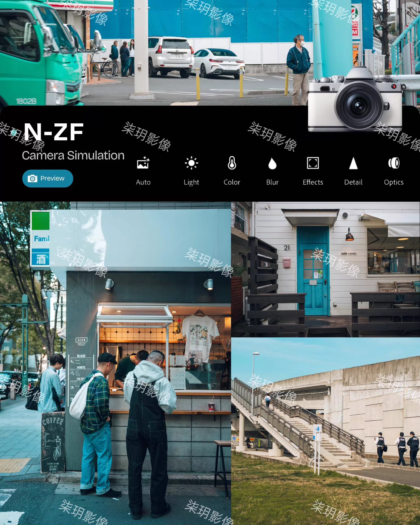Image resolution: width=420 pixels, height=525 pixels.
Task: Open the blue door cafe photo
Action: pyautogui.click(x=325, y=269)
